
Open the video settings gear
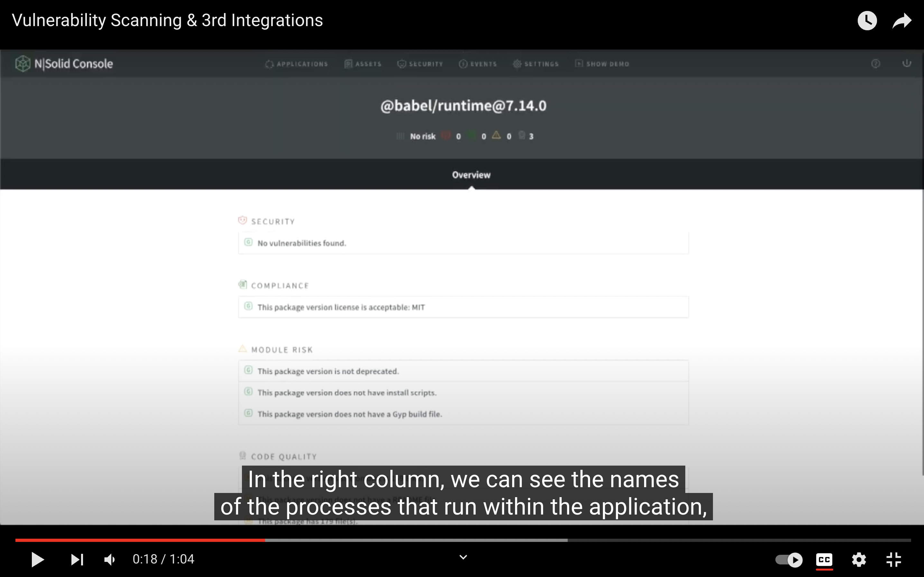coord(859,560)
